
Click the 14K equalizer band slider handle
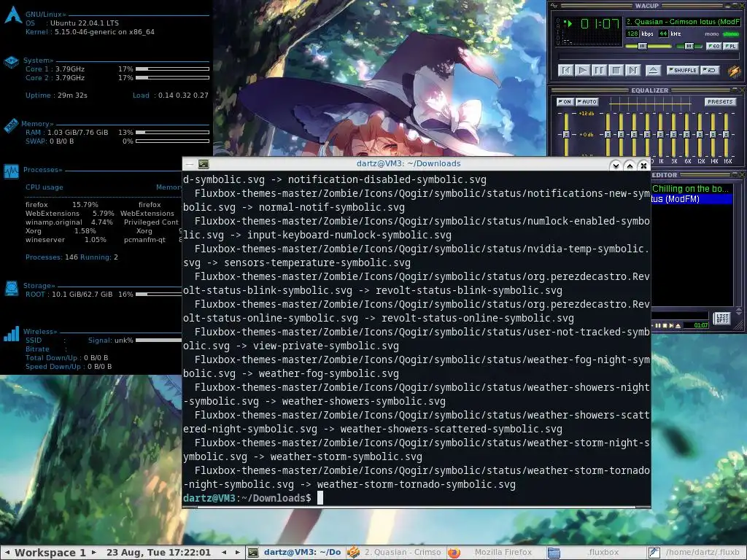[713, 135]
